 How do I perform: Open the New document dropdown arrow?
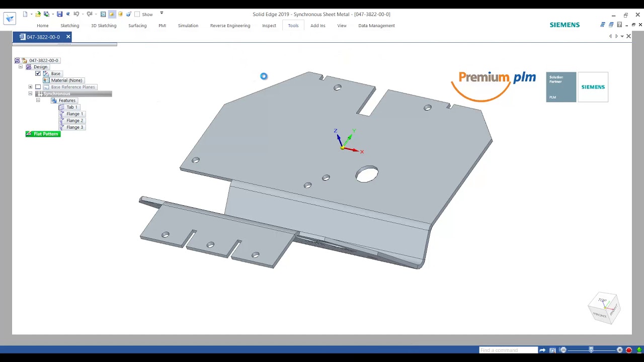pyautogui.click(x=31, y=14)
